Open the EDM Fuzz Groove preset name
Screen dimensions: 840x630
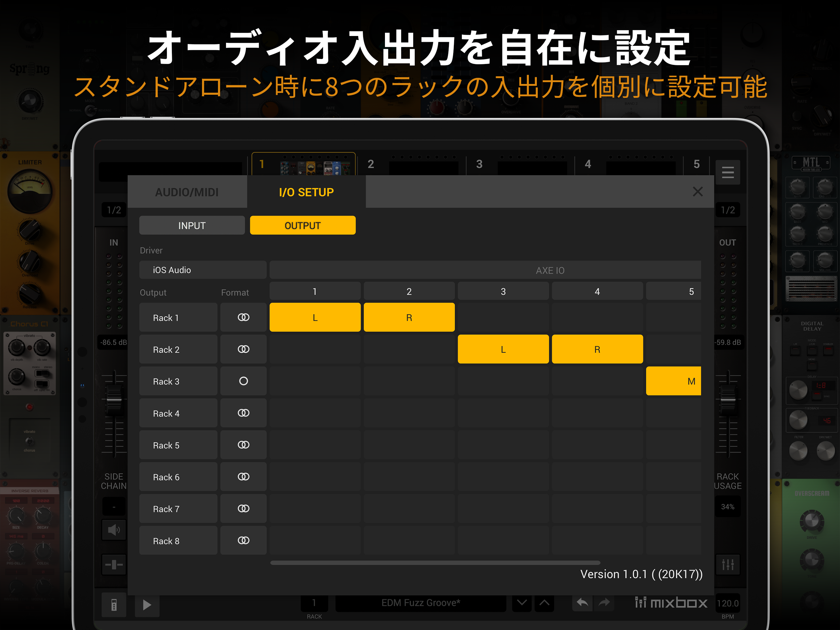click(x=421, y=603)
